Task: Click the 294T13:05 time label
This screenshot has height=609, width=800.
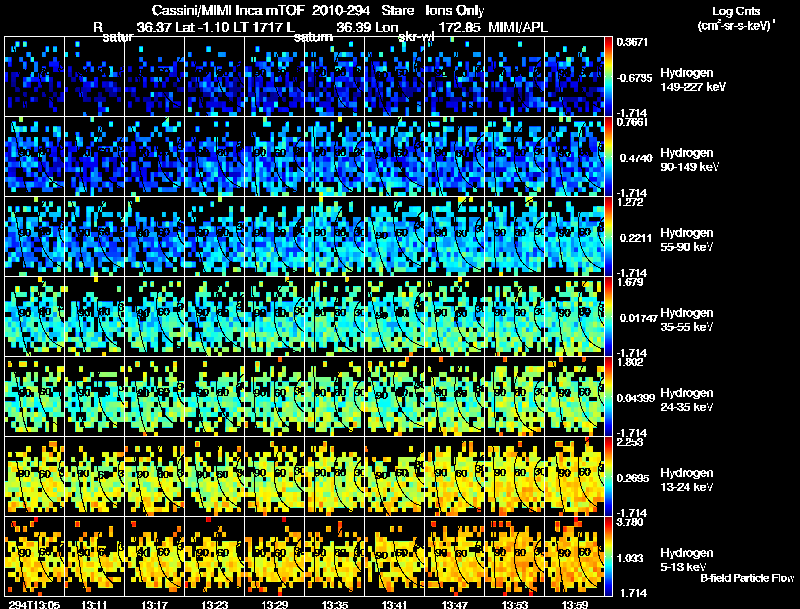Action: tap(34, 604)
